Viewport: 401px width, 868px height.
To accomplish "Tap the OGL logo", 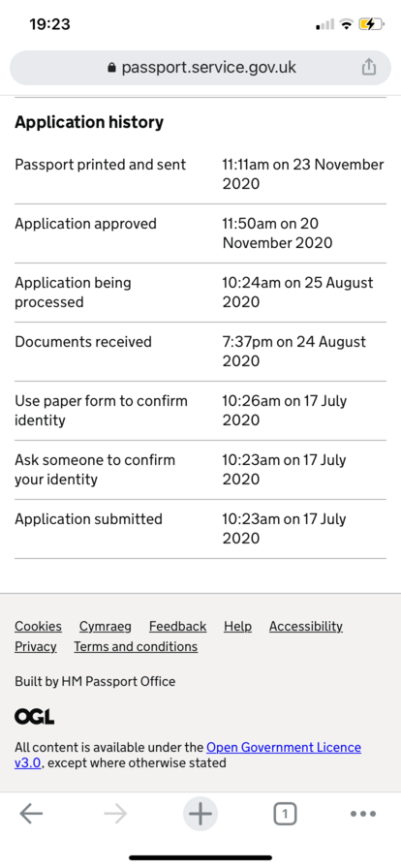I will coord(34,718).
